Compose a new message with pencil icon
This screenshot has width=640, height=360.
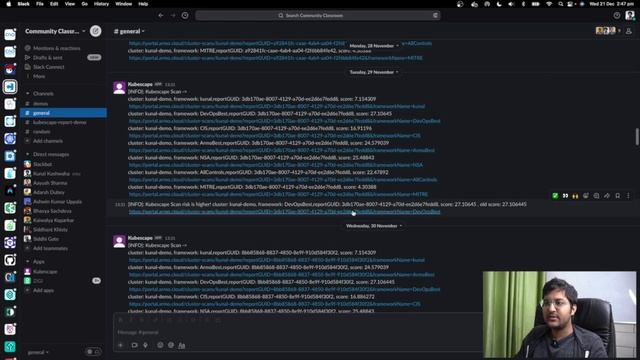[96, 31]
